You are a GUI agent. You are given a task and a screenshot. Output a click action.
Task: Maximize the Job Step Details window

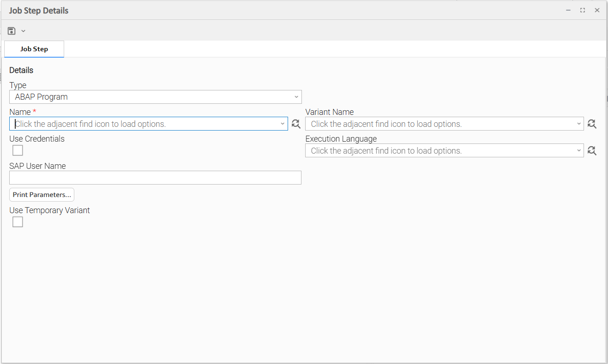tap(583, 10)
